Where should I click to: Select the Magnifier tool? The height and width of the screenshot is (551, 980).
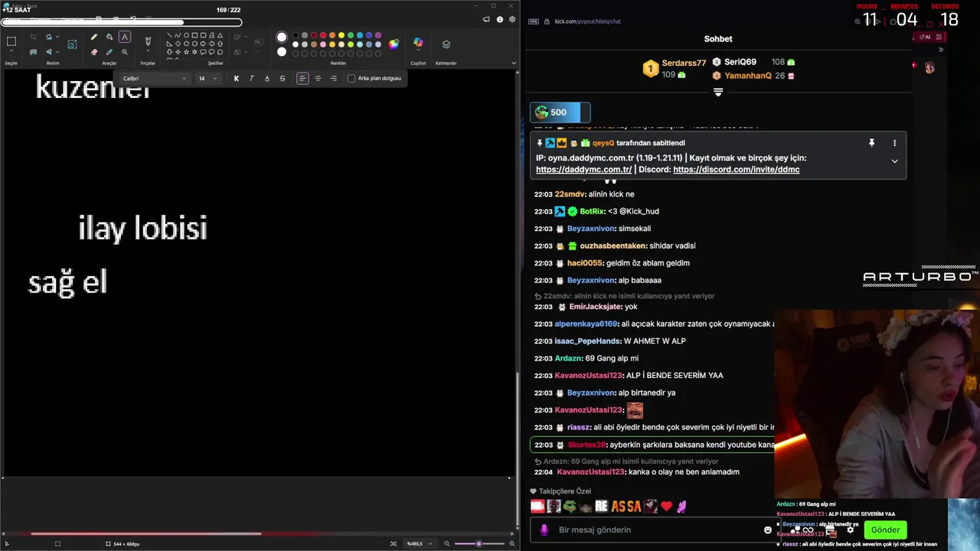click(125, 52)
